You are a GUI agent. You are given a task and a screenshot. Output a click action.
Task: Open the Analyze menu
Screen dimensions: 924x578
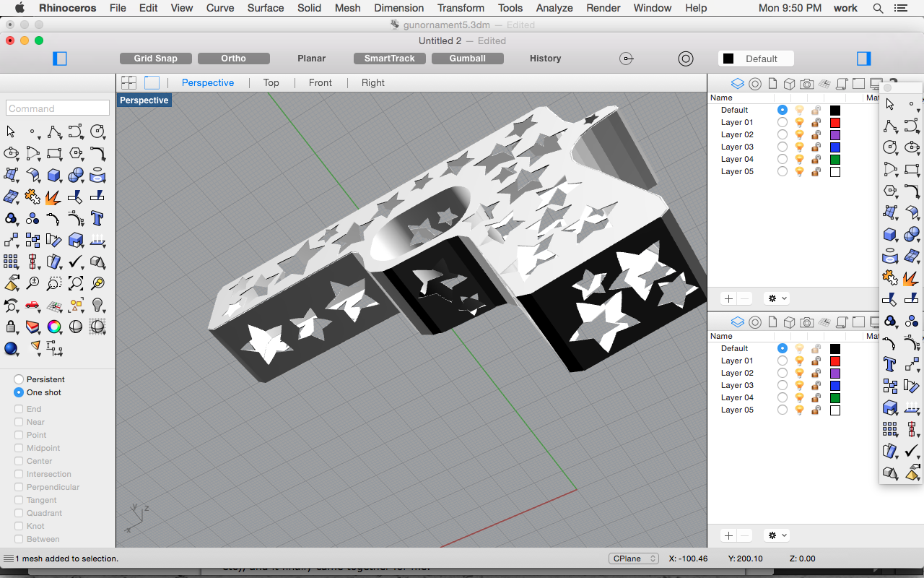[x=554, y=8]
